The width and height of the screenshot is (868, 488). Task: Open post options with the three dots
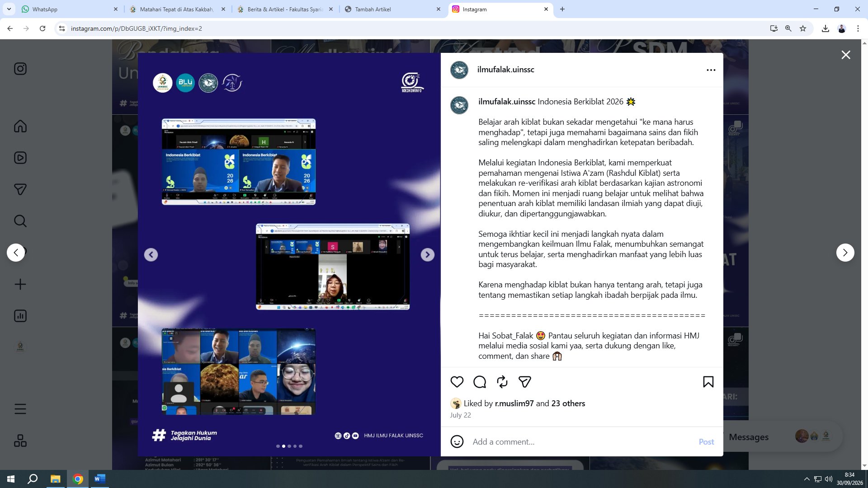711,70
